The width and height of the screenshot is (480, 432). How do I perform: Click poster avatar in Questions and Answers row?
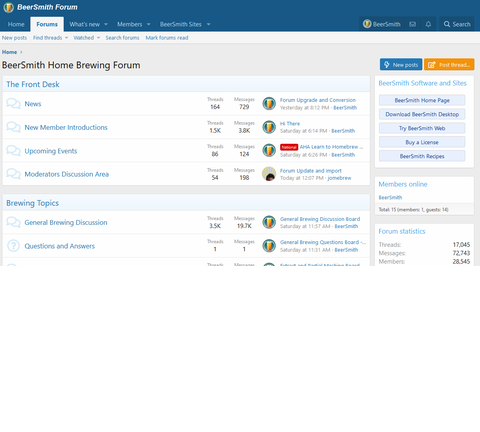(x=269, y=246)
